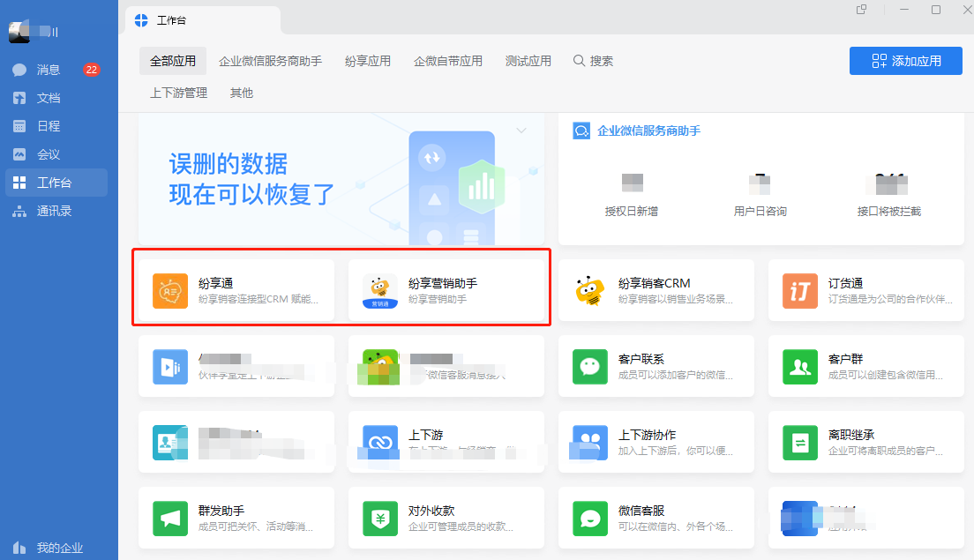The width and height of the screenshot is (974, 560).
Task: Click the 加入上下游后，你可以便 description
Action: (x=675, y=451)
